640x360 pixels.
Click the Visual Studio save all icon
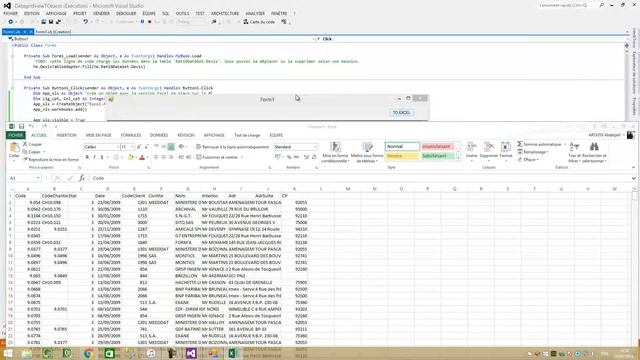(x=51, y=22)
